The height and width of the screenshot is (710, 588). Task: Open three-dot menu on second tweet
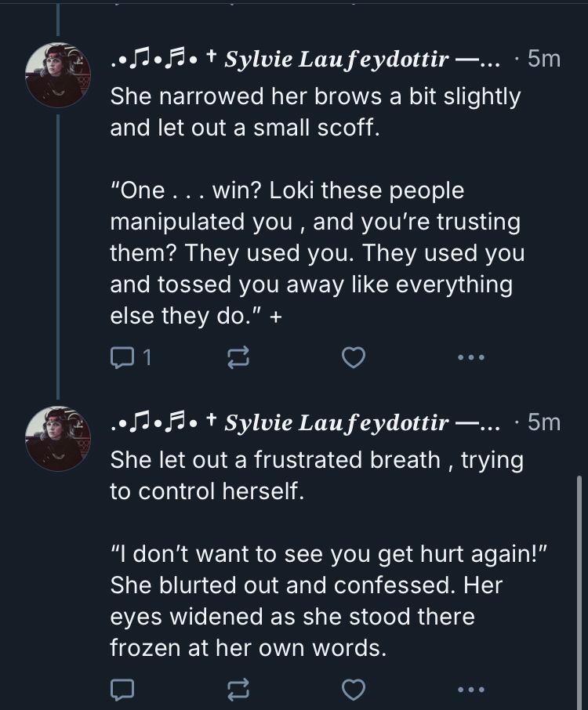click(471, 690)
